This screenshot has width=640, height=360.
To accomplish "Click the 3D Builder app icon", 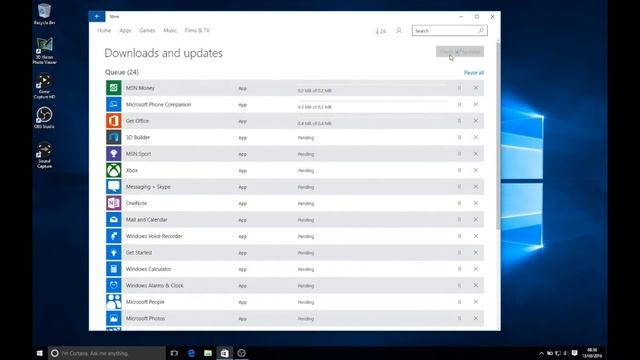I will pyautogui.click(x=113, y=137).
